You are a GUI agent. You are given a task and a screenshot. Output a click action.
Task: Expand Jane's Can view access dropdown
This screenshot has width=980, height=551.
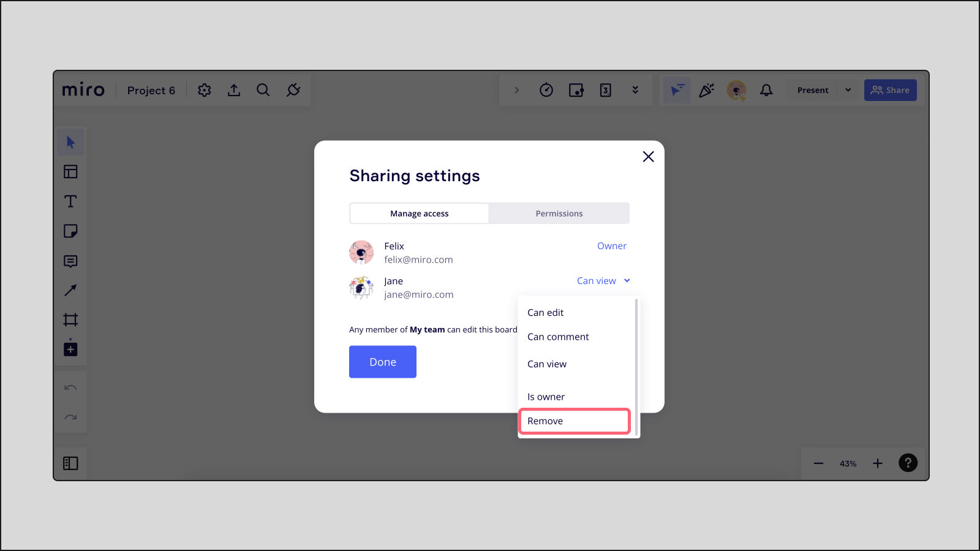click(603, 281)
